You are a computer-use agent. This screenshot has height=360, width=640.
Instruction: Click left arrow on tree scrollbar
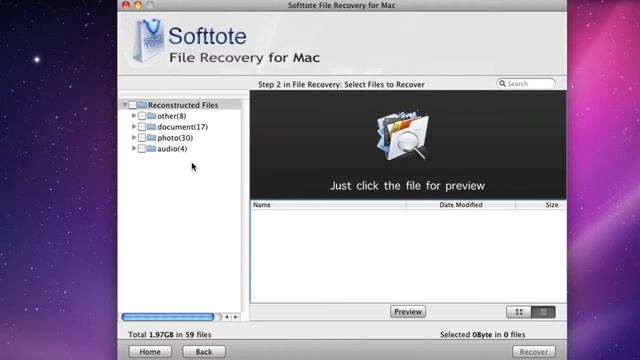click(x=227, y=317)
